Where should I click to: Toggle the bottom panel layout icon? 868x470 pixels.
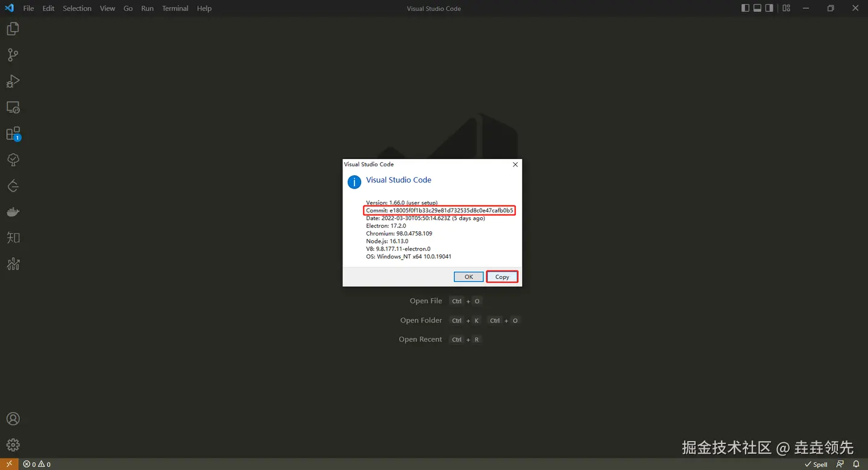pyautogui.click(x=758, y=8)
